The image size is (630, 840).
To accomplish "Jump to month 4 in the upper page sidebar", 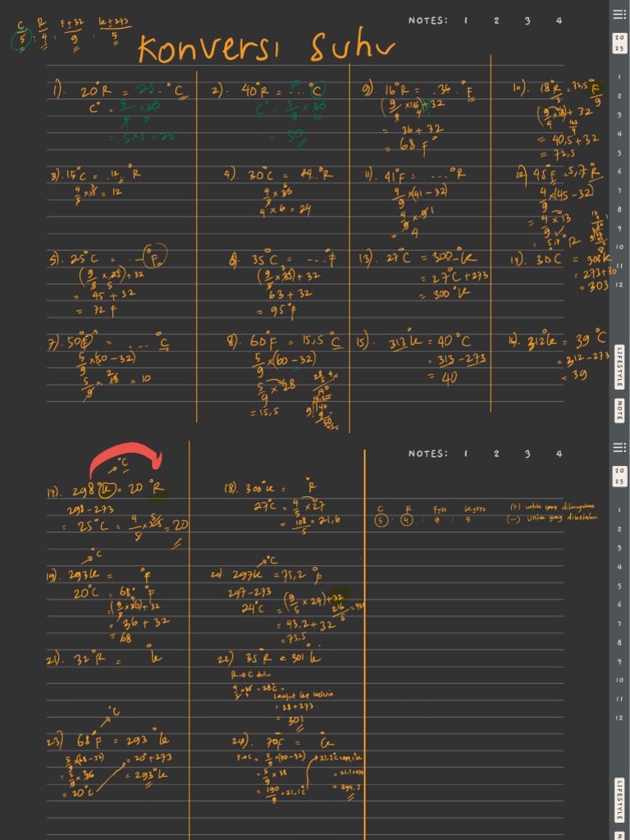I will click(619, 134).
